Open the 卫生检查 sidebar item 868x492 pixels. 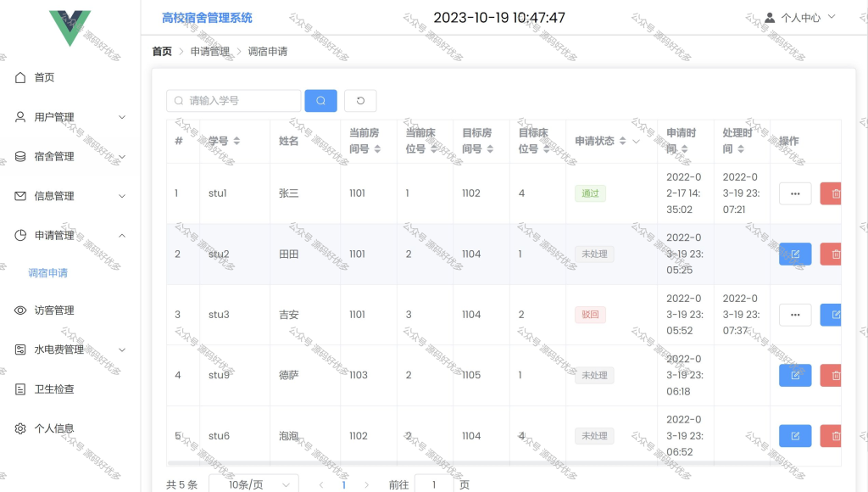(70, 389)
